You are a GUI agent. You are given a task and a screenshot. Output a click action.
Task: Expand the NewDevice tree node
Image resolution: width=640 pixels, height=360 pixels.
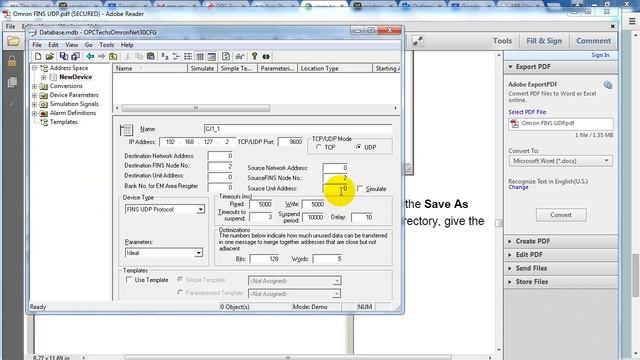pyautogui.click(x=44, y=77)
